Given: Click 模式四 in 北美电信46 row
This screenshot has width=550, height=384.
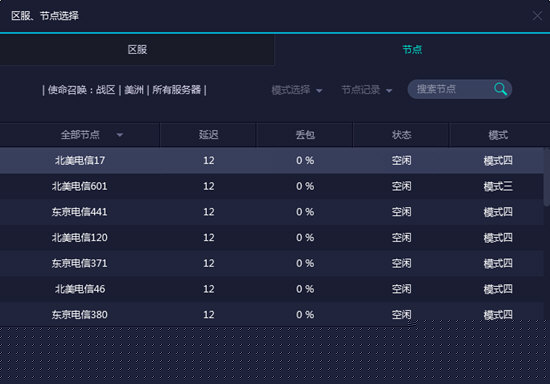Looking at the screenshot, I should click(x=498, y=289).
